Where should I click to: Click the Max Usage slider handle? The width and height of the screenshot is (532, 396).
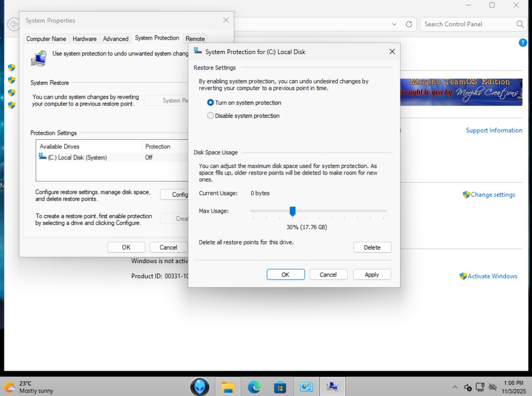click(292, 211)
